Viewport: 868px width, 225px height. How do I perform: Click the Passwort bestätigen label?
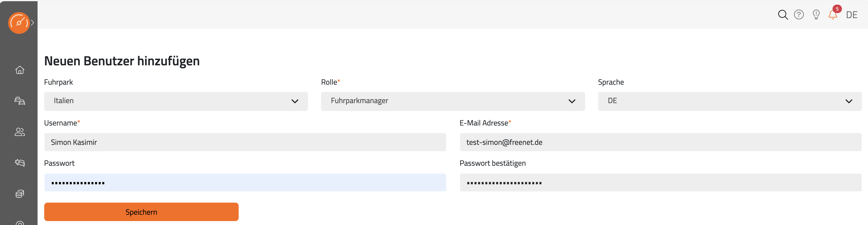coord(493,163)
